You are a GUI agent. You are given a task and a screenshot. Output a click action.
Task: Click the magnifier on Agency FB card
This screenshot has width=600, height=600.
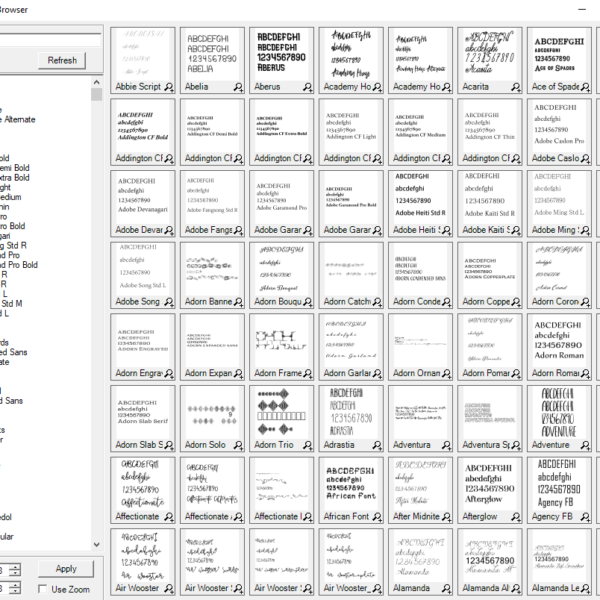coord(585,517)
